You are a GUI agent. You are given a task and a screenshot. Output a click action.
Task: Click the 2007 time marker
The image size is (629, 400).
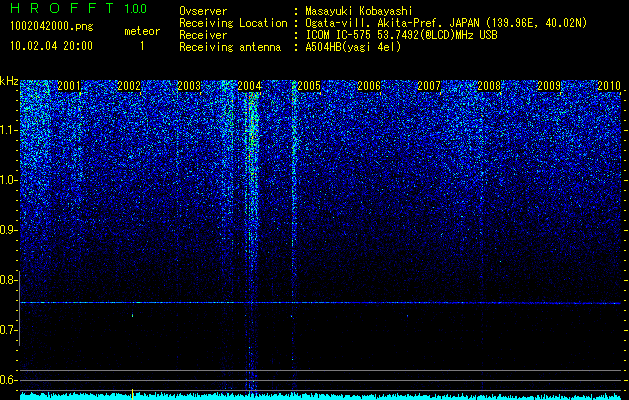pos(429,85)
